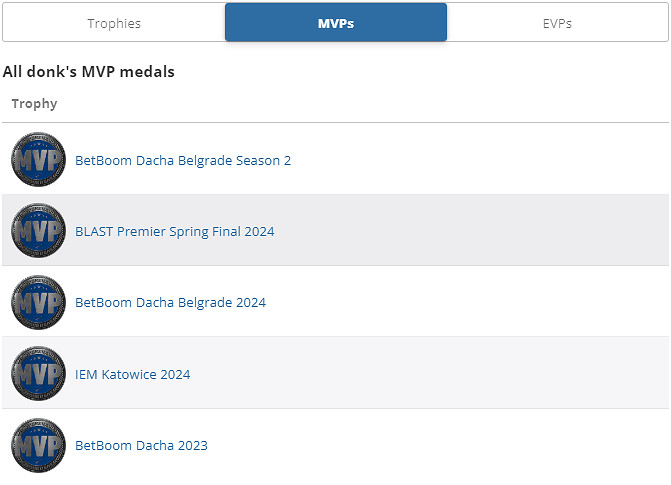
Task: Click the MVP medal for BetBoom Dacha 2023
Action: (38, 445)
